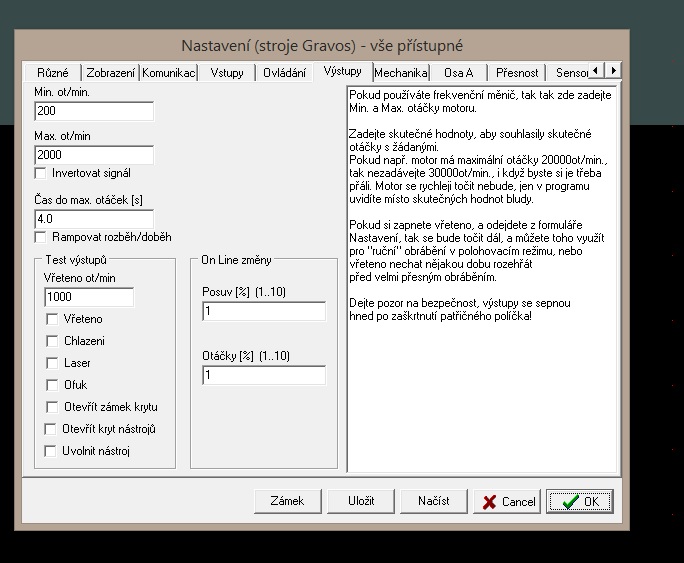Click the Načíst button
Screen dimensions: 684x563
pos(434,500)
